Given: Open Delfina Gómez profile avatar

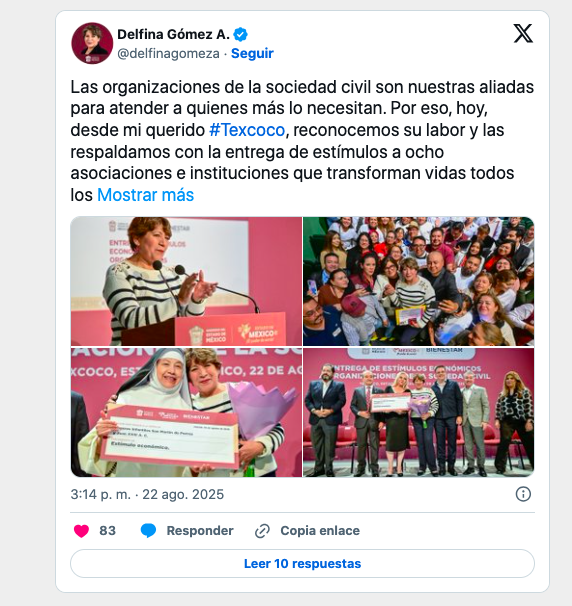Looking at the screenshot, I should (x=92, y=43).
